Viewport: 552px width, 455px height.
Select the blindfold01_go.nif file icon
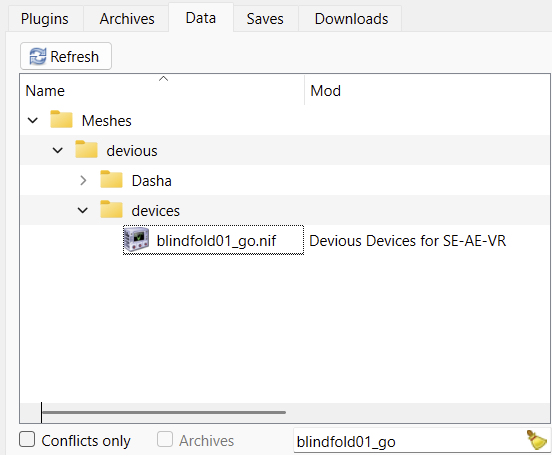pos(136,240)
